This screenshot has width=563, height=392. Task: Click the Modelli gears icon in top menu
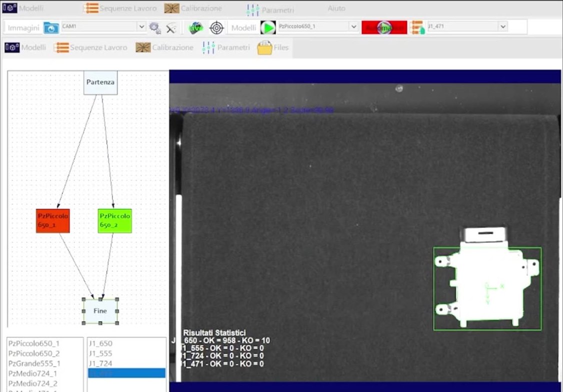click(9, 8)
